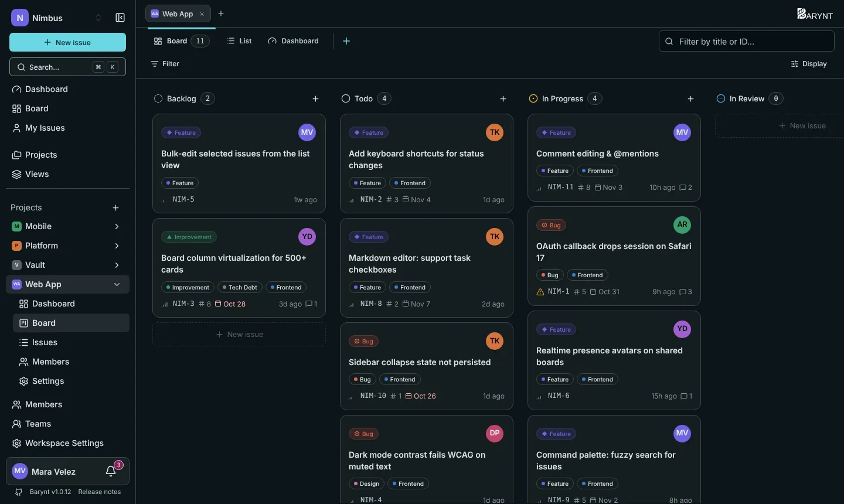The height and width of the screenshot is (504, 844).
Task: Collapse the sidebar panel icon
Action: coord(120,18)
